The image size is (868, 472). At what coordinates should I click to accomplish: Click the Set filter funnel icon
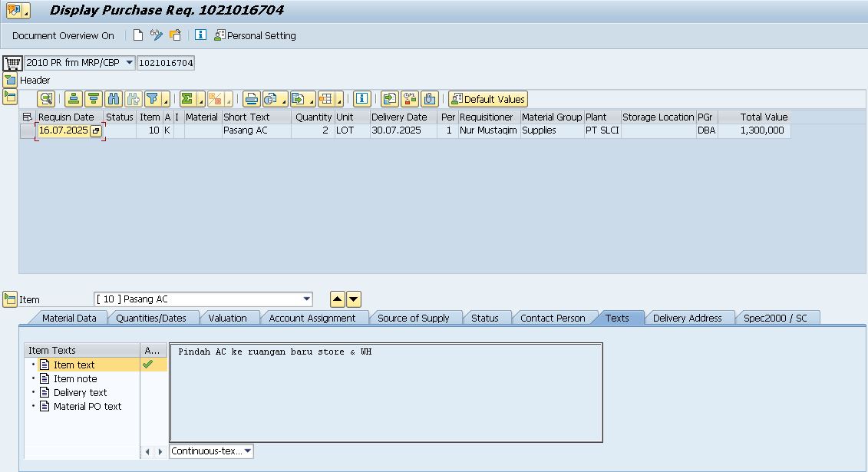(x=152, y=99)
